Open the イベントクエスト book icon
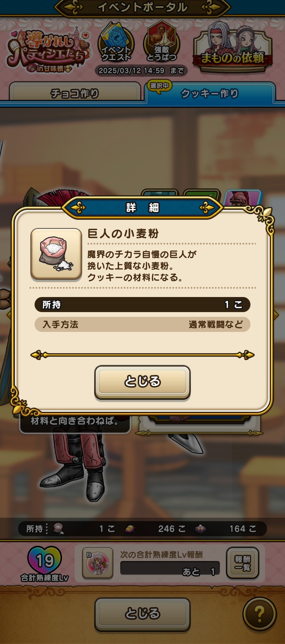Screen dimensions: 285x644 click(116, 43)
